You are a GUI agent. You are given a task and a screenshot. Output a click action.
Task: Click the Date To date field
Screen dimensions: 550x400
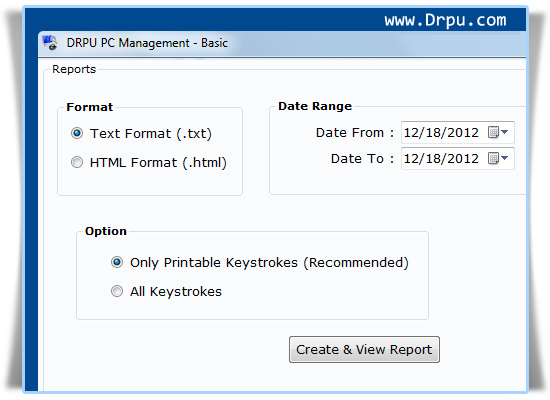[458, 158]
